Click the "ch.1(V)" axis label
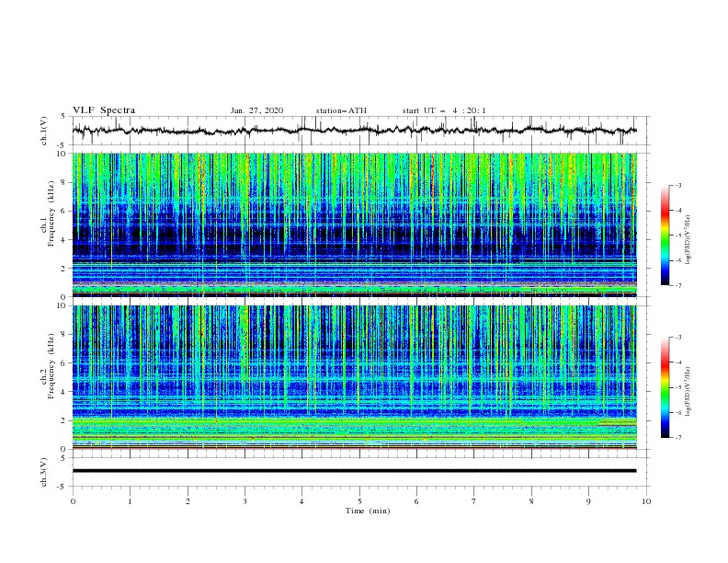728x563 pixels. coord(44,131)
